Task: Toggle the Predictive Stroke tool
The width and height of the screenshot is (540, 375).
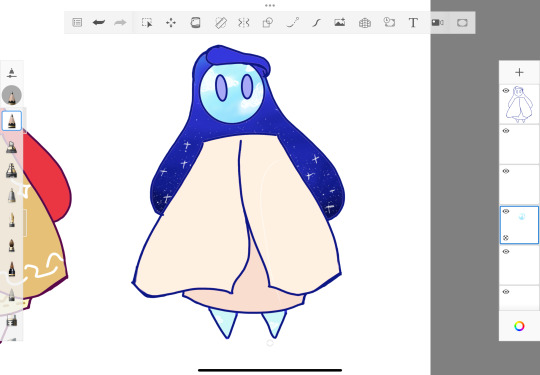Action: [x=292, y=23]
